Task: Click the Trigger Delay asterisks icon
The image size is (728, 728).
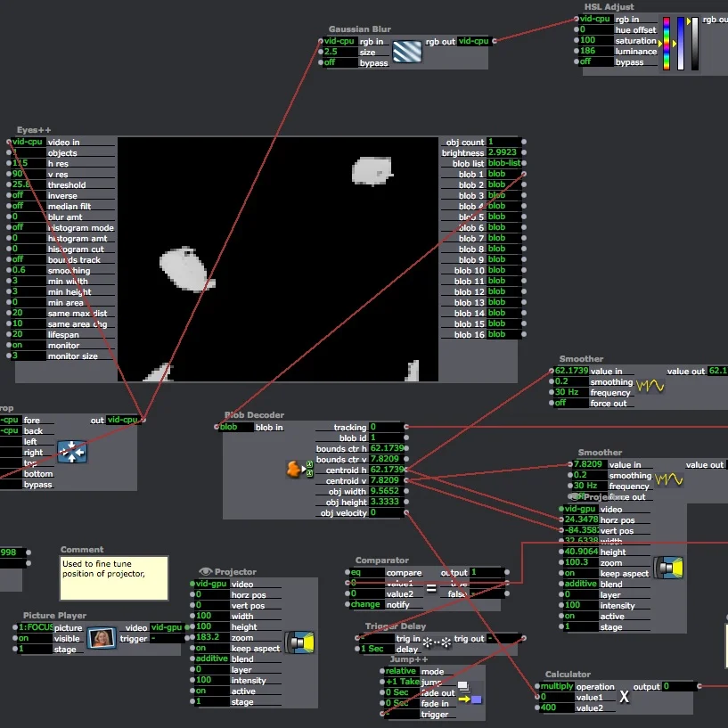Action: click(x=437, y=642)
